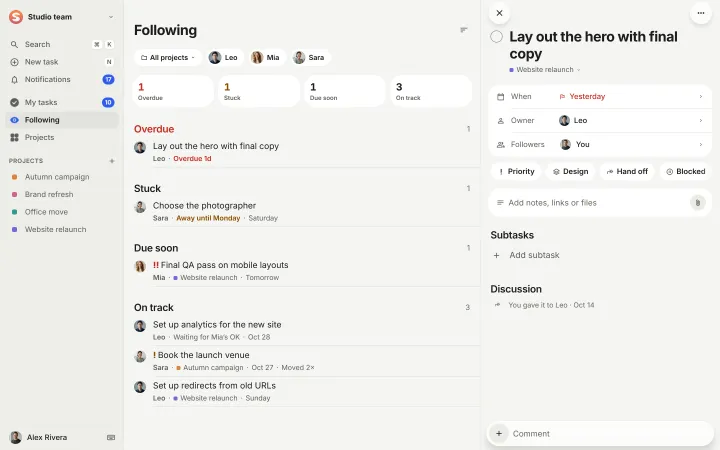The width and height of the screenshot is (720, 450).
Task: Toggle the Priority tag
Action: [x=516, y=171]
